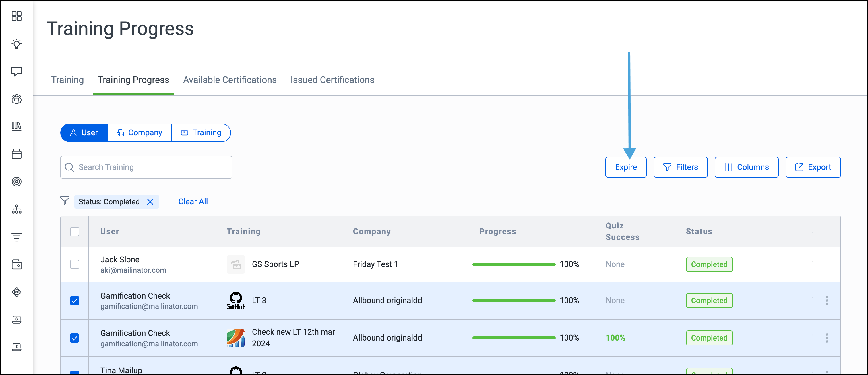
Task: Open row actions menu for LT 3 row
Action: [827, 301]
